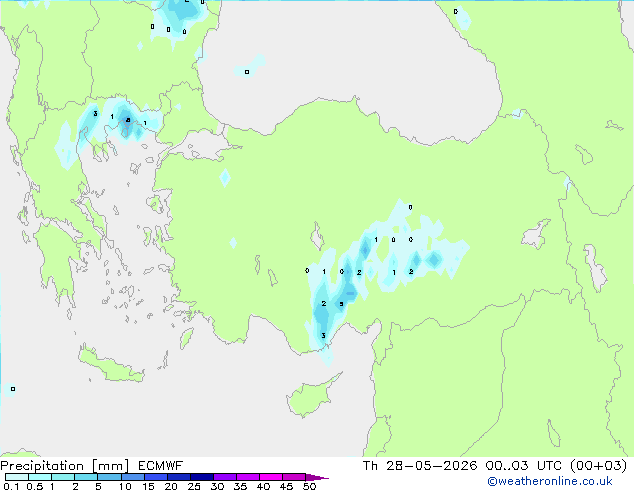The width and height of the screenshot is (634, 490).
Task: Pick the legend swatch between 0.5 and 1
Action: coord(40,477)
